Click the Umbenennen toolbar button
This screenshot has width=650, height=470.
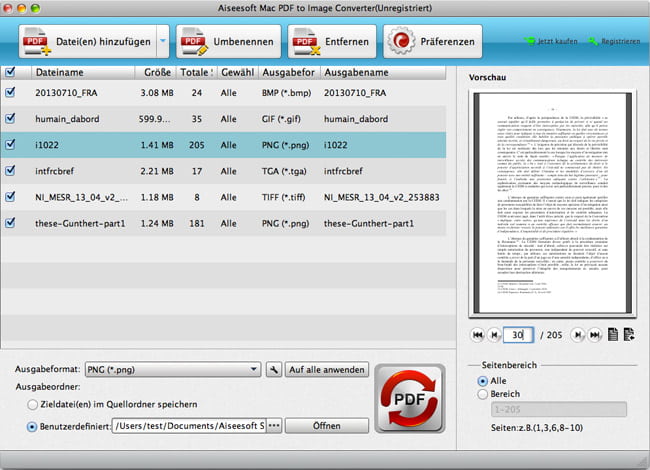pos(227,42)
